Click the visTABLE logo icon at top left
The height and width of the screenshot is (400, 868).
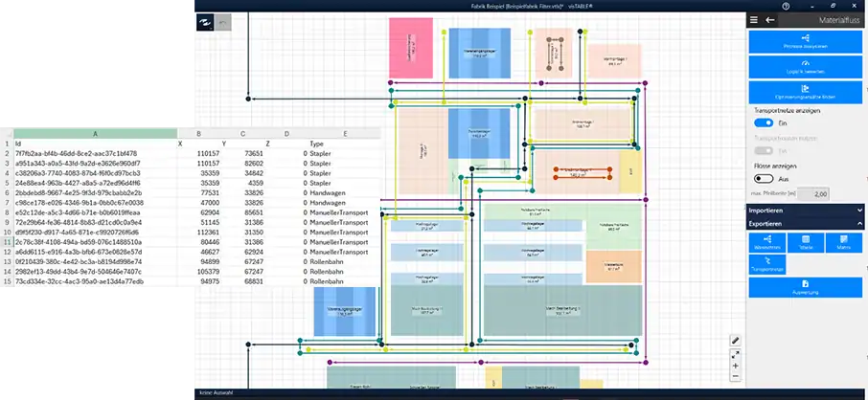tap(204, 22)
